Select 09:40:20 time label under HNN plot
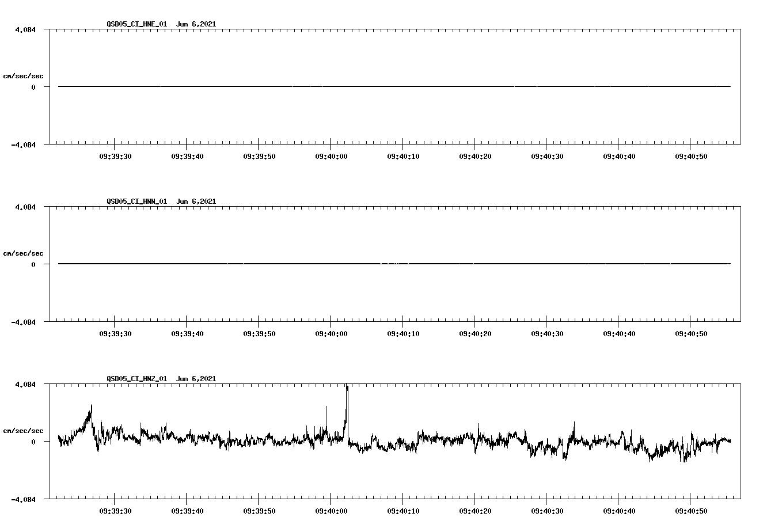The width and height of the screenshot is (782, 532). [475, 334]
